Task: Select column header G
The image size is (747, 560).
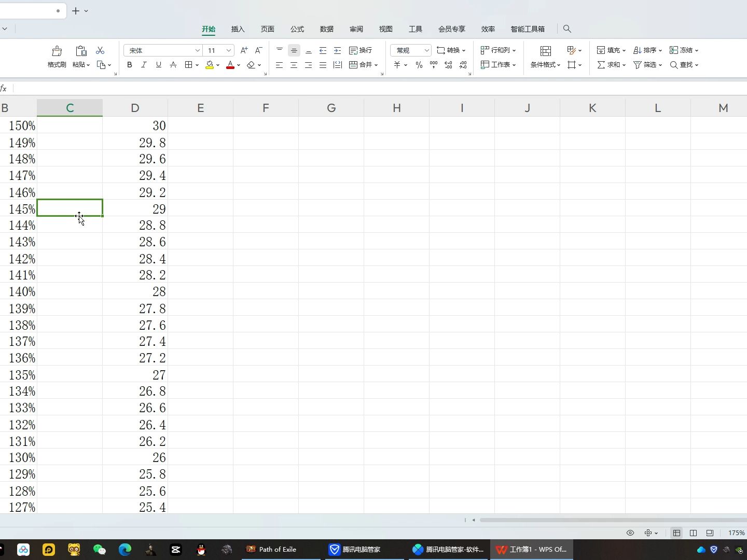Action: coord(331,108)
